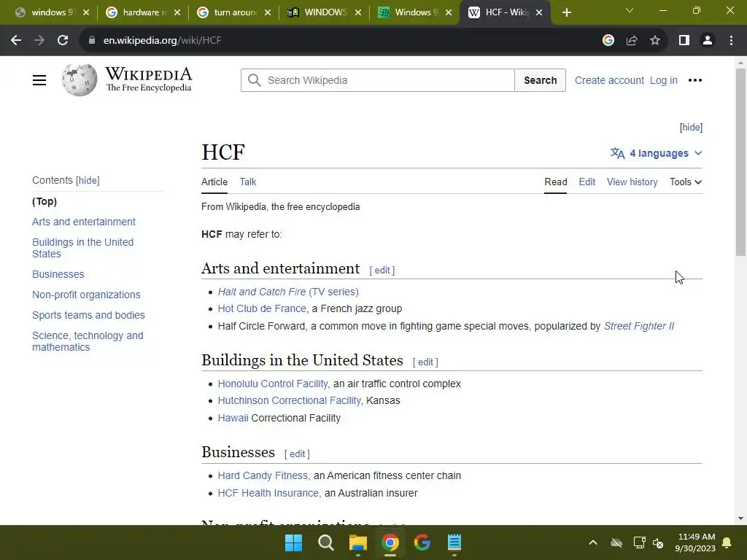Reload the Wikipedia page
The image size is (747, 560).
coord(63,41)
